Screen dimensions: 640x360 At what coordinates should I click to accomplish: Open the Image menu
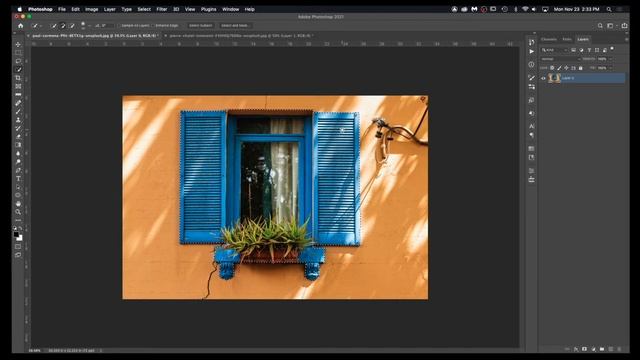91,9
